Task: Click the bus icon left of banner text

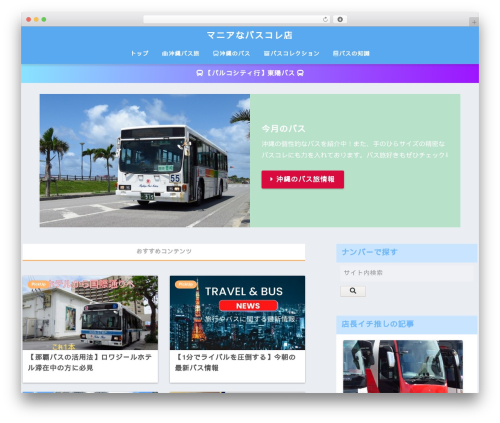Action: coord(200,73)
